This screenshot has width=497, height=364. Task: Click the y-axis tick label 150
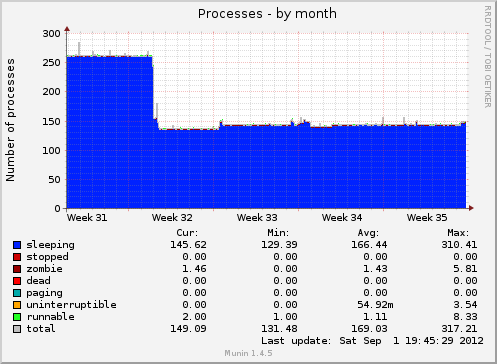[x=51, y=121]
